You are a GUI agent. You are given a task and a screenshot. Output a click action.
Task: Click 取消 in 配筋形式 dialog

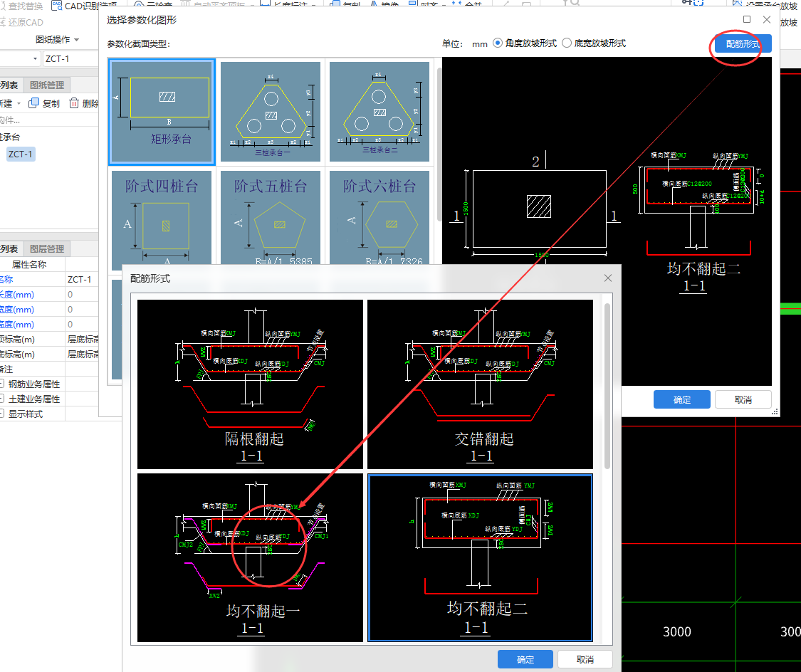(x=585, y=659)
